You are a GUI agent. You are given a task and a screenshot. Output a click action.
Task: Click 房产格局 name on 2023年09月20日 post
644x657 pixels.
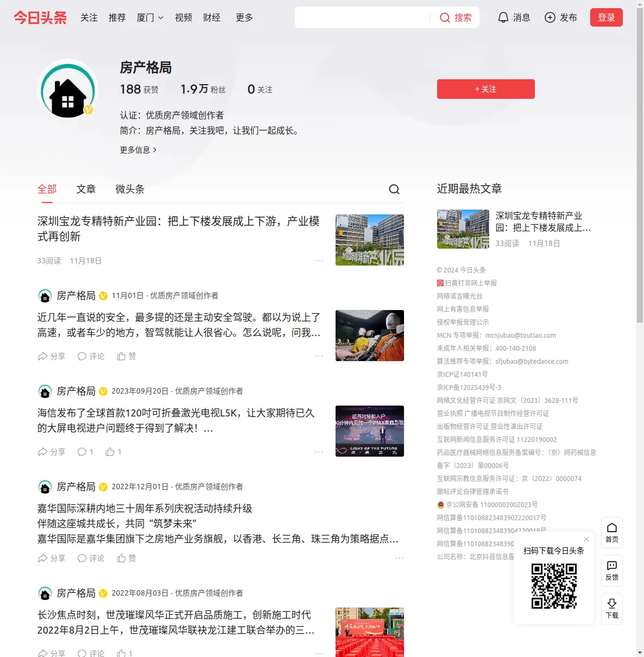pos(76,391)
